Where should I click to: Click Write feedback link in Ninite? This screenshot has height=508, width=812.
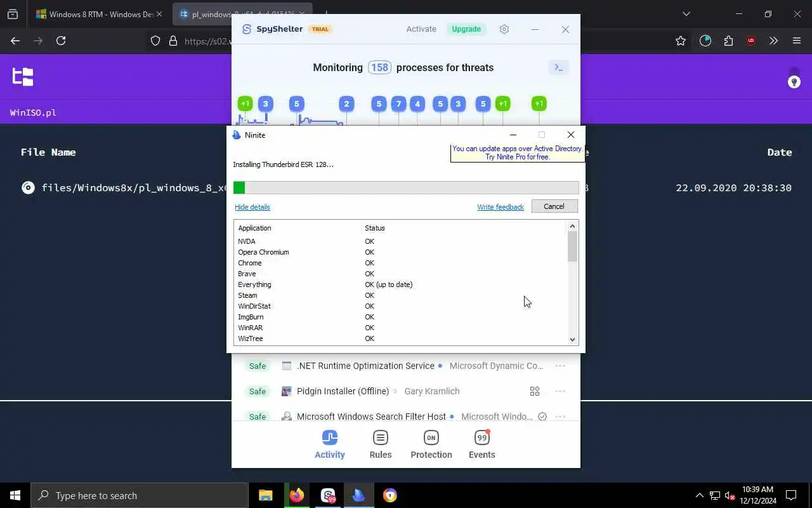tap(501, 207)
